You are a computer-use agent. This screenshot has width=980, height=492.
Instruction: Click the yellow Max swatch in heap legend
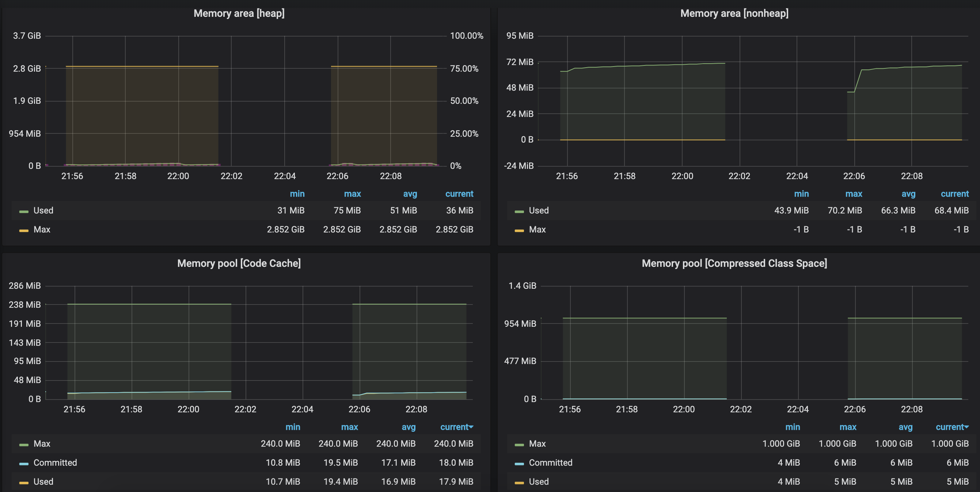coord(24,230)
